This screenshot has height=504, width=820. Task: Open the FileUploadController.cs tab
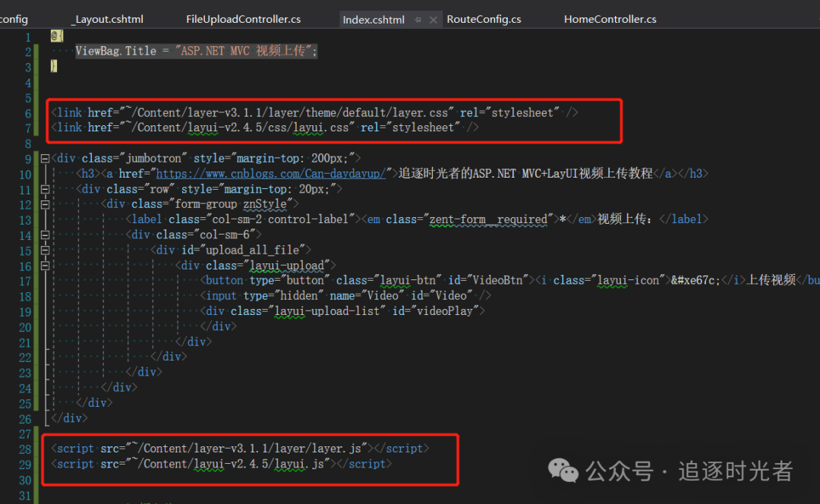point(243,19)
